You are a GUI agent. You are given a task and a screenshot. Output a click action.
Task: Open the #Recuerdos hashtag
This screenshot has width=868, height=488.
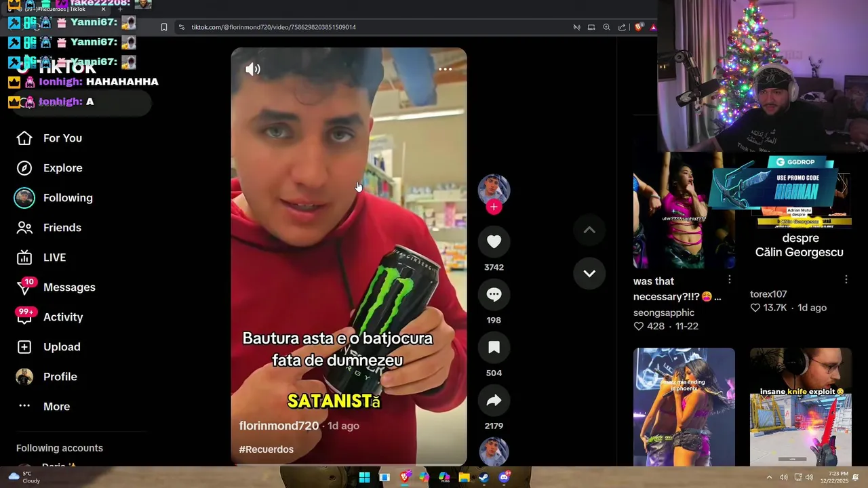(267, 449)
